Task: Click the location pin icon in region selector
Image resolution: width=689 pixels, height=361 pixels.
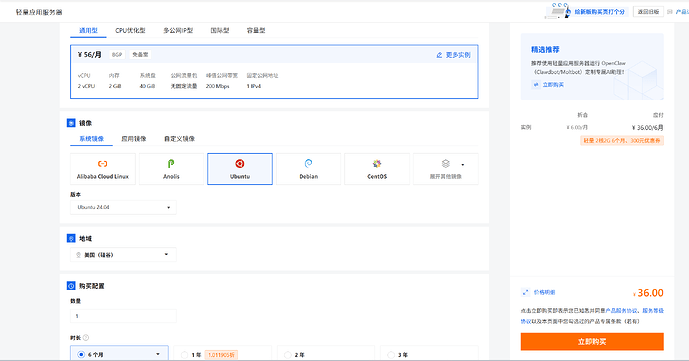Action: tap(78, 255)
